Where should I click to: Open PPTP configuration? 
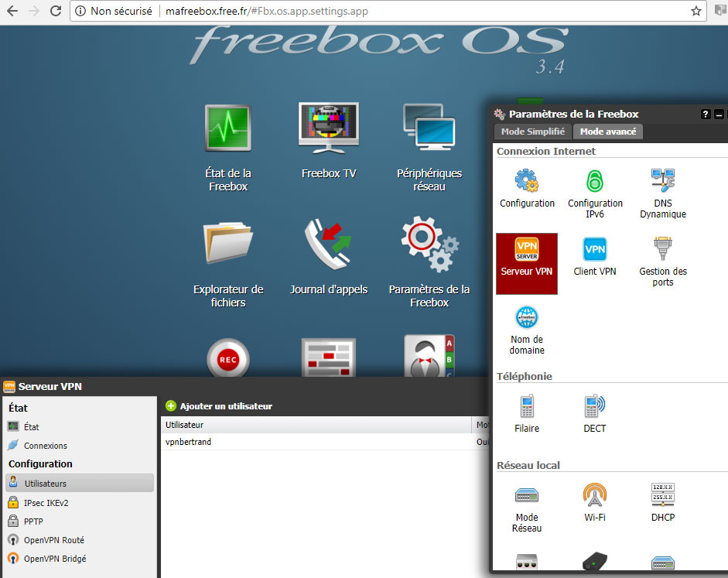[80, 522]
